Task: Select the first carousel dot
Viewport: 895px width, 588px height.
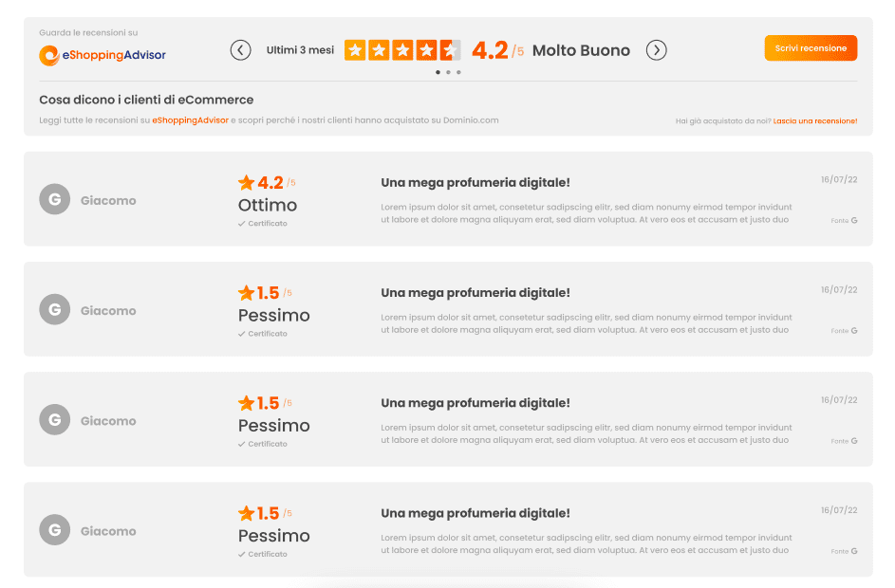Action: click(438, 72)
